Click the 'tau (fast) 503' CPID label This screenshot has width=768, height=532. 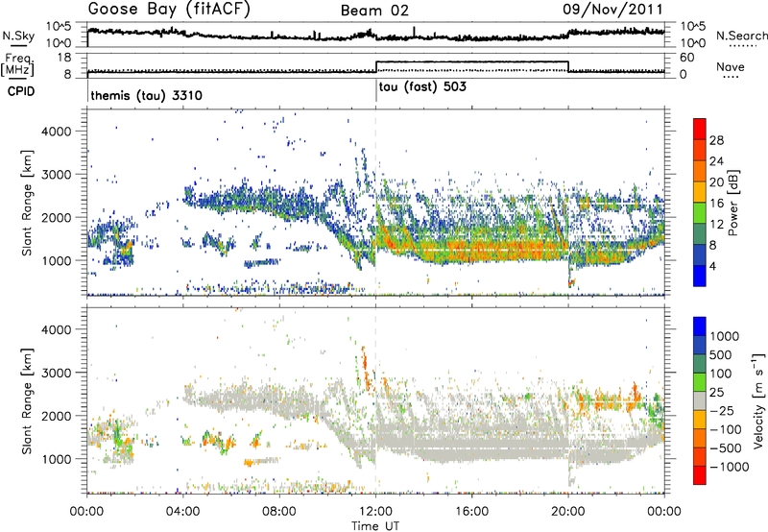point(422,87)
